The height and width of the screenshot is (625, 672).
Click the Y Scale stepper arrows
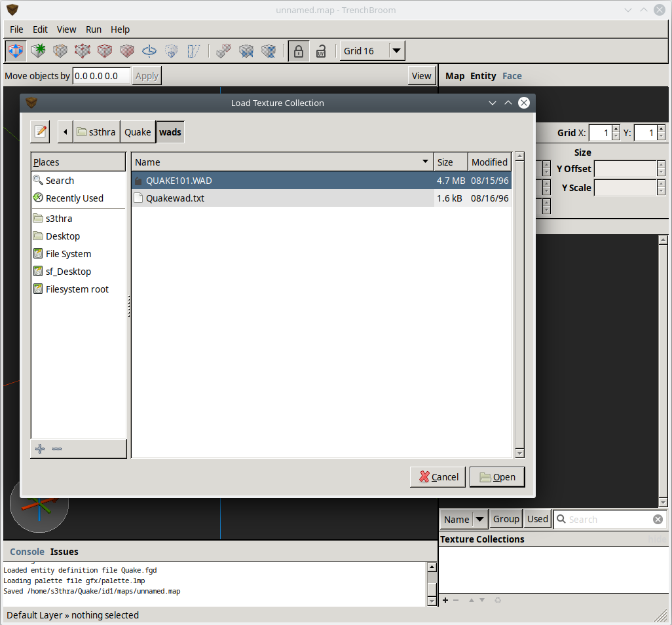pos(661,188)
